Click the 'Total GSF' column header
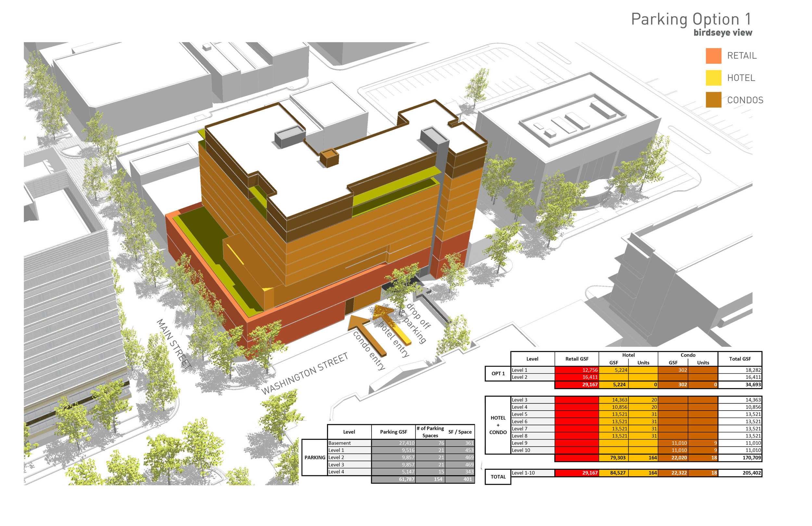This screenshot has height=526, width=812. click(740, 359)
